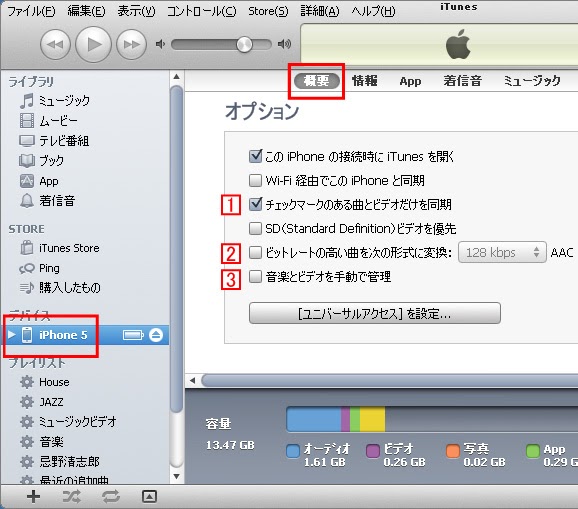The image size is (578, 509).
Task: Enable manually manage music and videos checkbox
Action: click(255, 276)
